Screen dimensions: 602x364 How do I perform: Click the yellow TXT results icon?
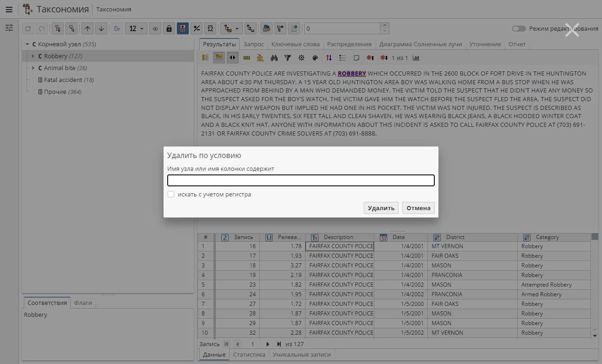coord(246,58)
